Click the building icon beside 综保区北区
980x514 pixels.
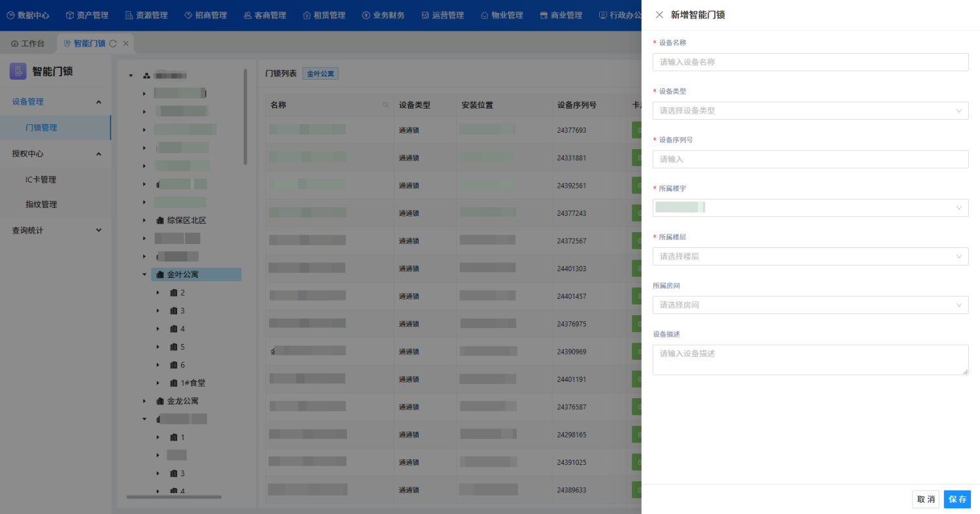pyautogui.click(x=160, y=220)
